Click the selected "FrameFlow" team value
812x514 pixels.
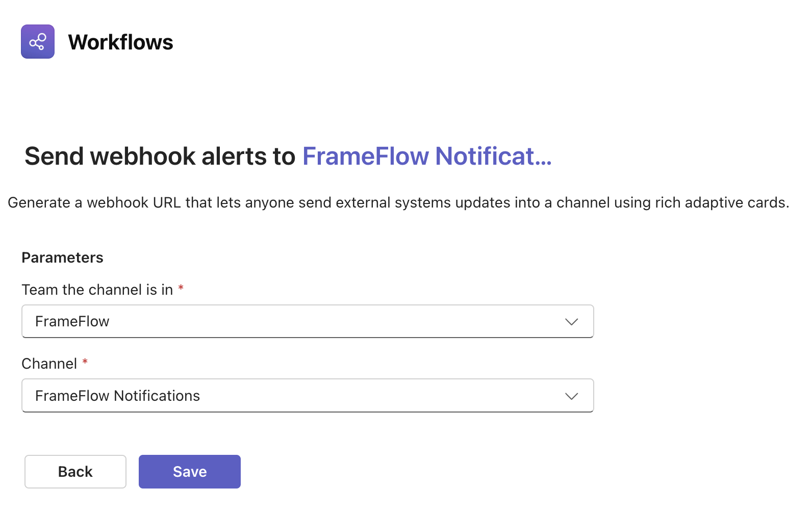click(72, 322)
